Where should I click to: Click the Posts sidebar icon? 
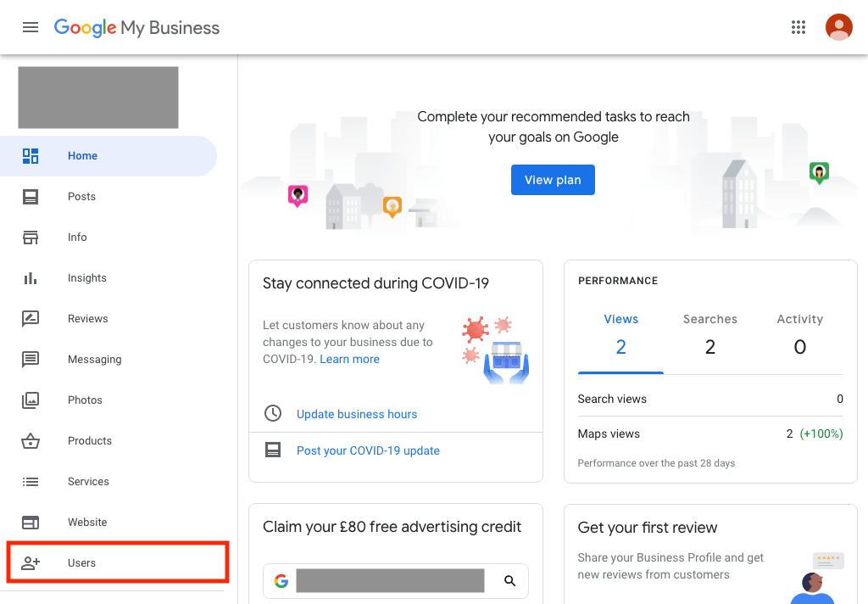31,197
